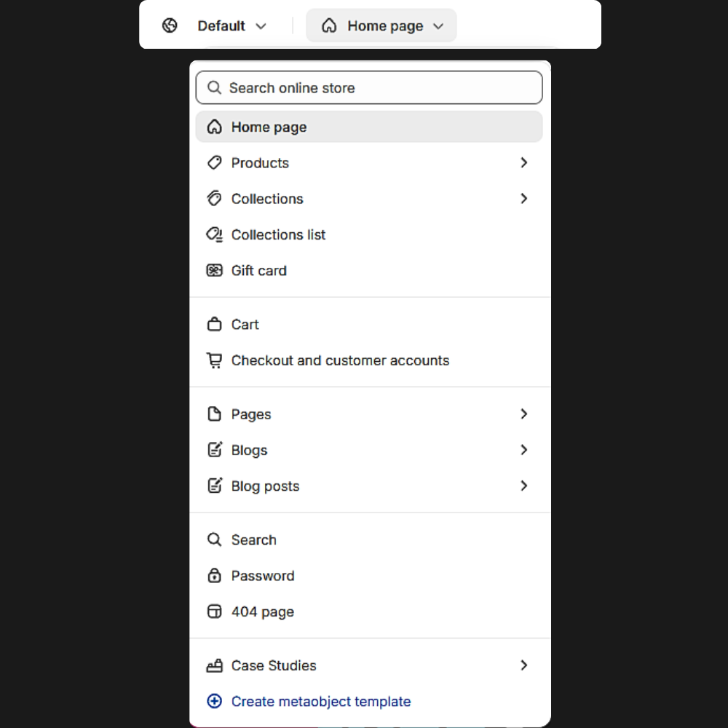
Task: Select the Collections list menu item
Action: click(278, 235)
